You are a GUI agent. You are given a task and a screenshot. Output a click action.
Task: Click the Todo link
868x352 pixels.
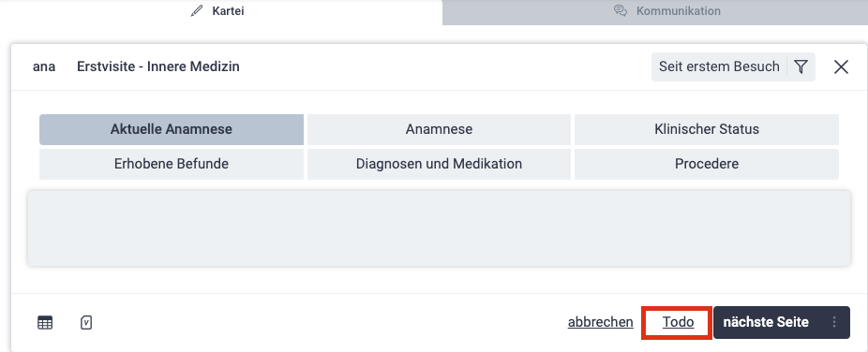pos(678,322)
